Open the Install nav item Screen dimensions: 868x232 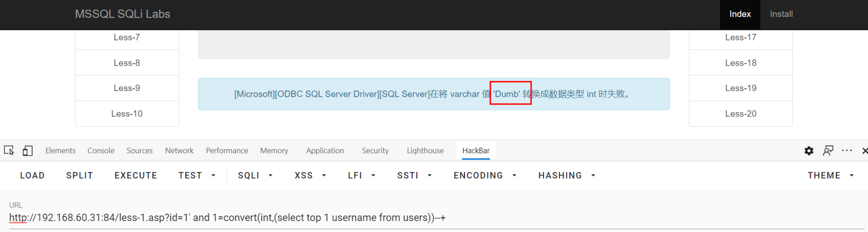point(781,14)
